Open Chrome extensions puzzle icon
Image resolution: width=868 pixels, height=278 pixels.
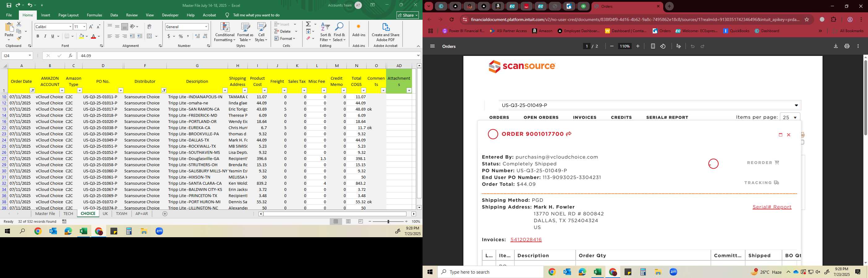pos(834,19)
